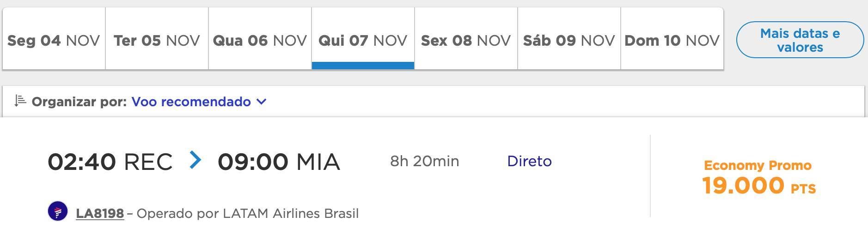Viewport: 868px width, 229px height.
Task: Click the sort order icon beside Organizar por
Action: point(20,101)
